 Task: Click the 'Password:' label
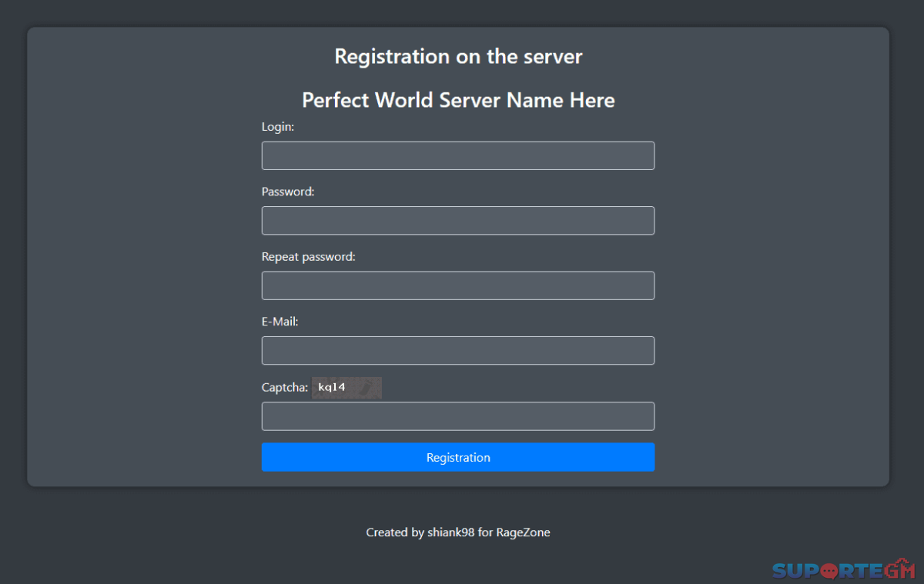coord(288,192)
